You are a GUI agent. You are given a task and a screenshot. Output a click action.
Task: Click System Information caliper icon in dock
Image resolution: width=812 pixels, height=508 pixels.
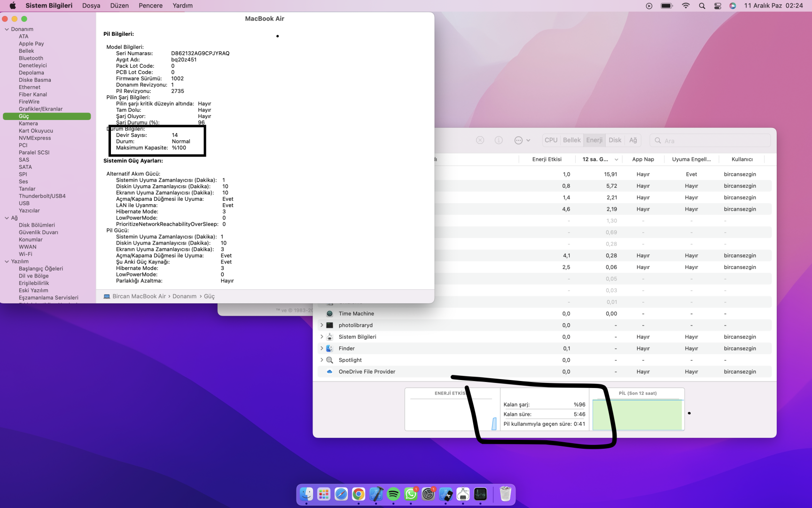click(x=463, y=494)
